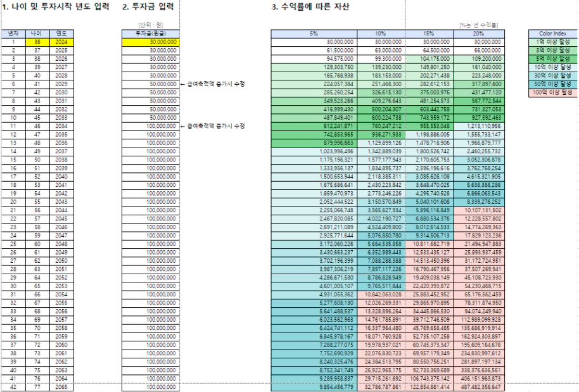Image resolution: width=579 pixels, height=392 pixels.
Task: Select the value 567,772,544 in the 20% column
Action: [x=478, y=101]
